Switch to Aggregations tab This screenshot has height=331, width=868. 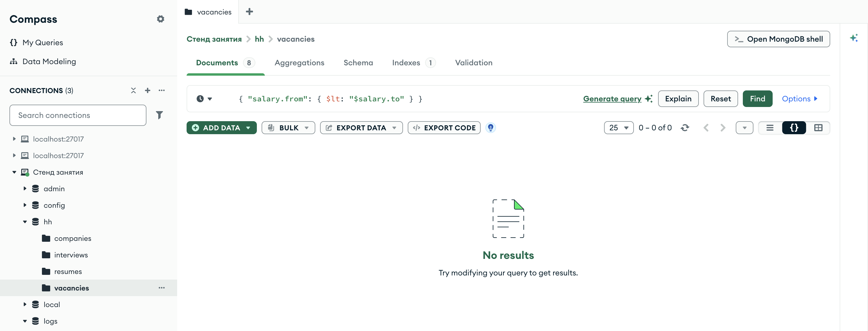click(299, 63)
